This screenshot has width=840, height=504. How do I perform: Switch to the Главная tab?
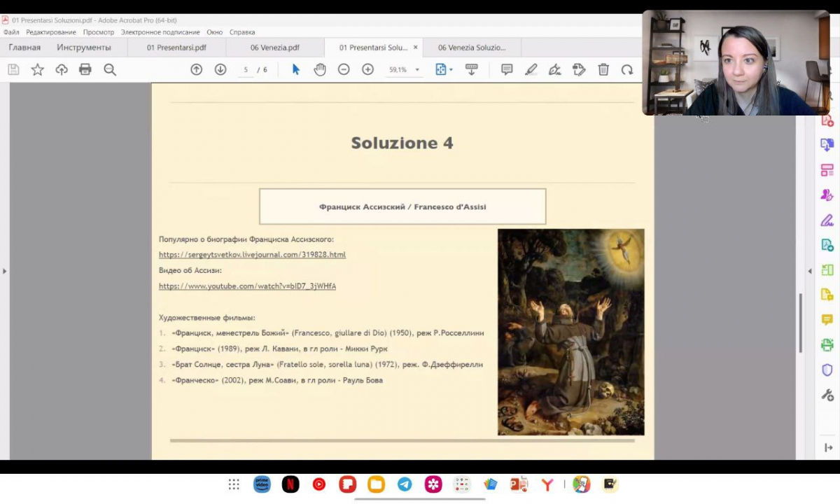[24, 48]
